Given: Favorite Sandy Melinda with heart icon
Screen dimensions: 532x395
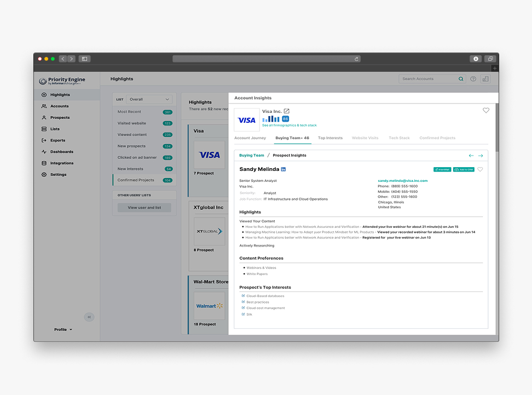Looking at the screenshot, I should click(480, 170).
